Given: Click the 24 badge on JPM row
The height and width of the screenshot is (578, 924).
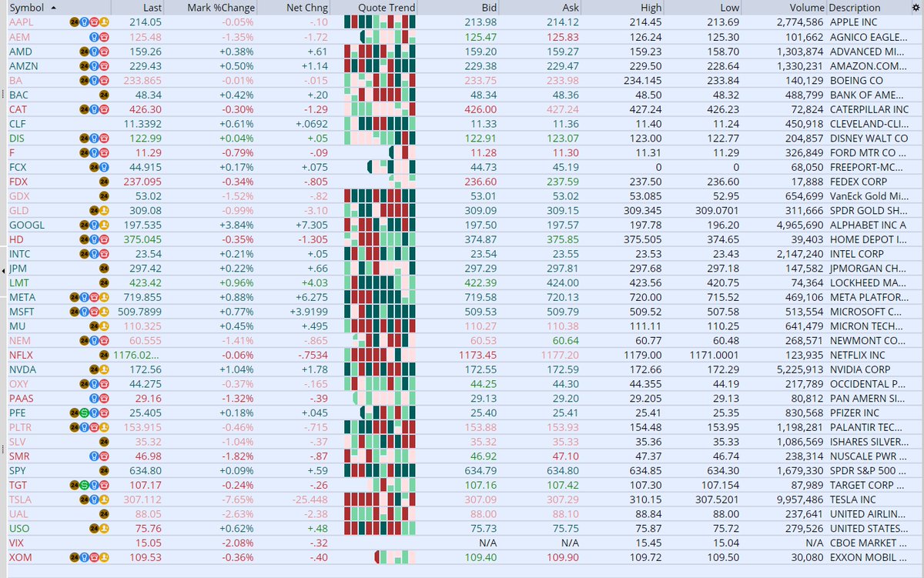Looking at the screenshot, I should (x=103, y=268).
